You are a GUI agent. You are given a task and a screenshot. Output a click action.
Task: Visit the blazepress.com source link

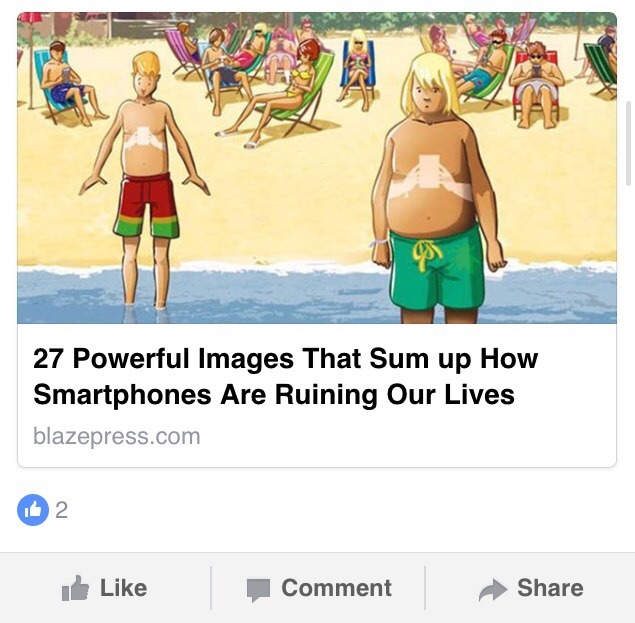pos(117,436)
